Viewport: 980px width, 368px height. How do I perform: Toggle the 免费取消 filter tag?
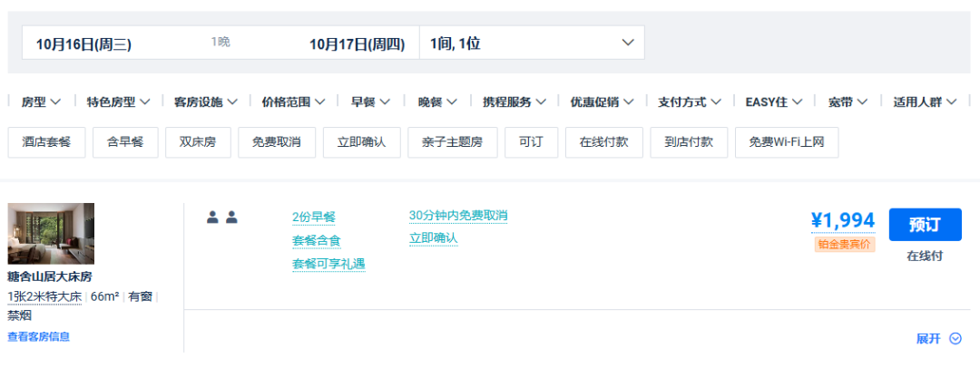tap(277, 142)
